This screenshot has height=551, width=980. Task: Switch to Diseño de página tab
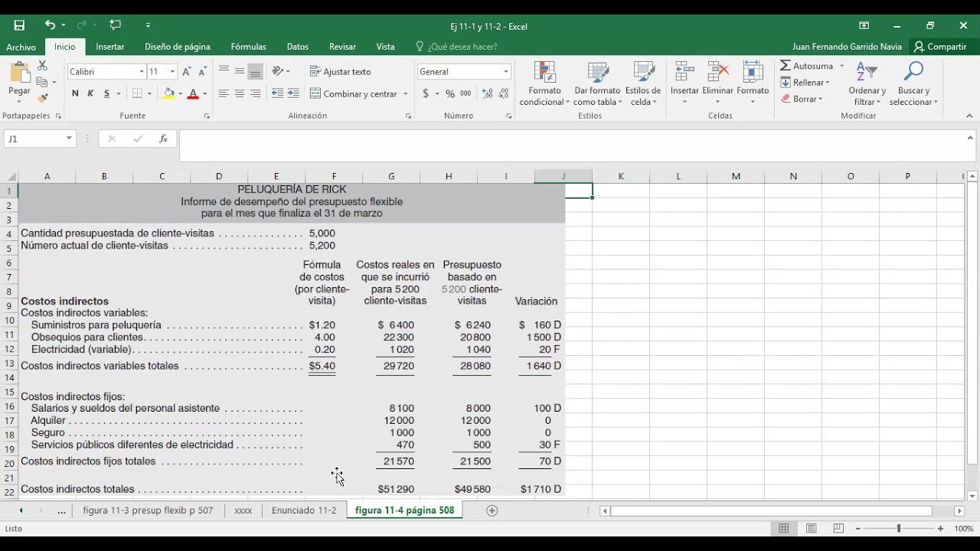point(178,47)
